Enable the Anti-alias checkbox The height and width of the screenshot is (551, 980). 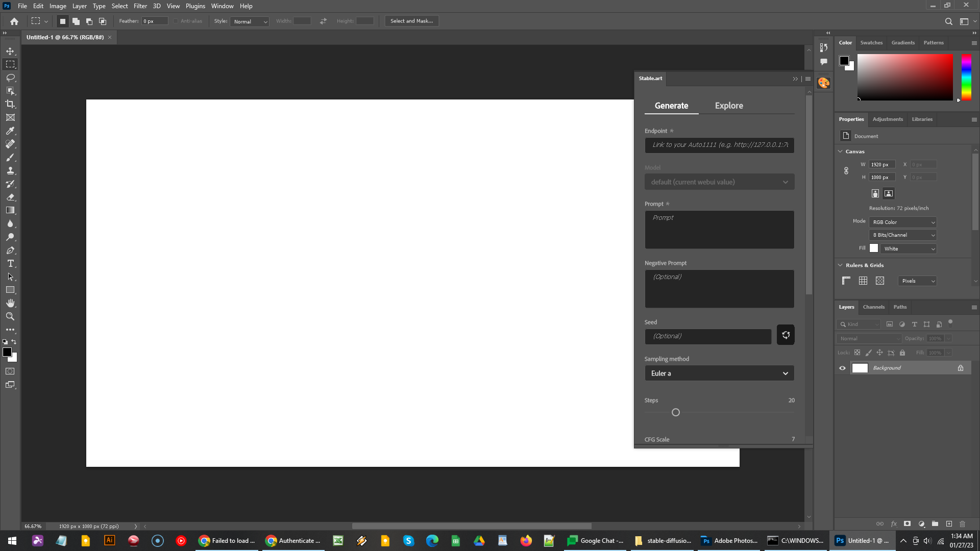point(175,21)
